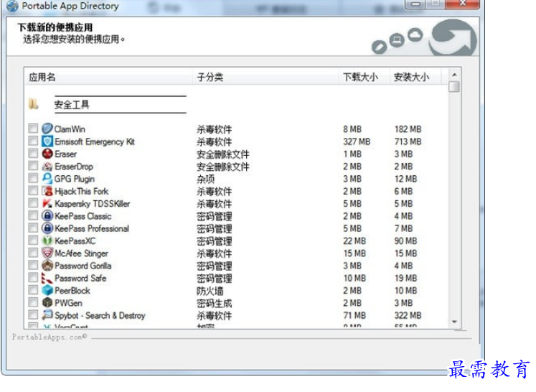This screenshot has height=392, width=536.
Task: Click the 安全工具 category folder icon
Action: [33, 104]
